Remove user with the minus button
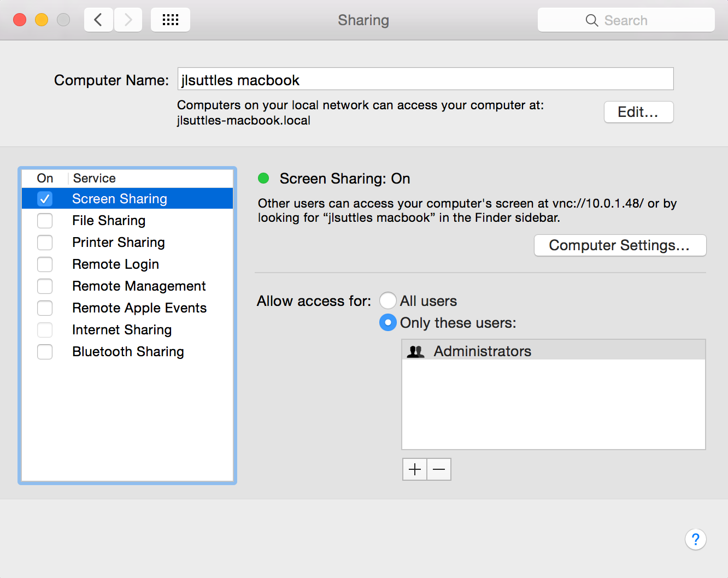 (x=439, y=469)
